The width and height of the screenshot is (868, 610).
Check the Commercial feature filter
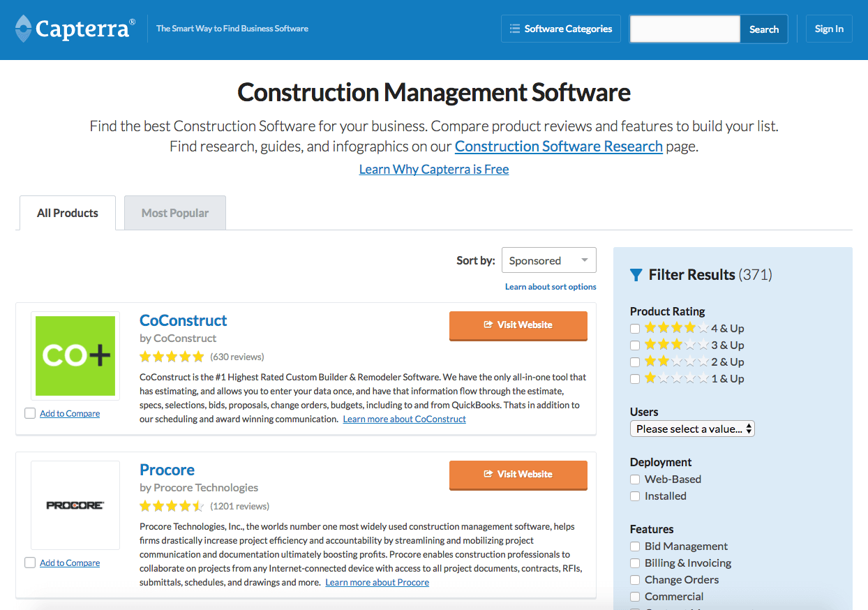[x=635, y=596]
